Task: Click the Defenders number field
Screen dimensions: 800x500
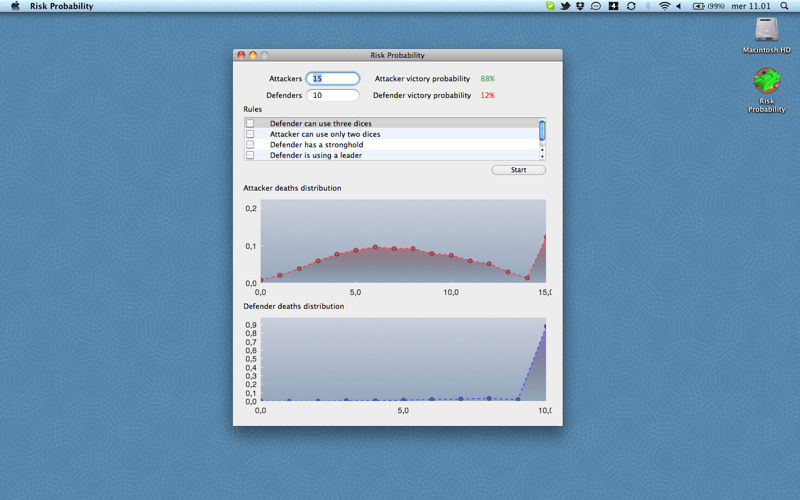Action: (332, 96)
